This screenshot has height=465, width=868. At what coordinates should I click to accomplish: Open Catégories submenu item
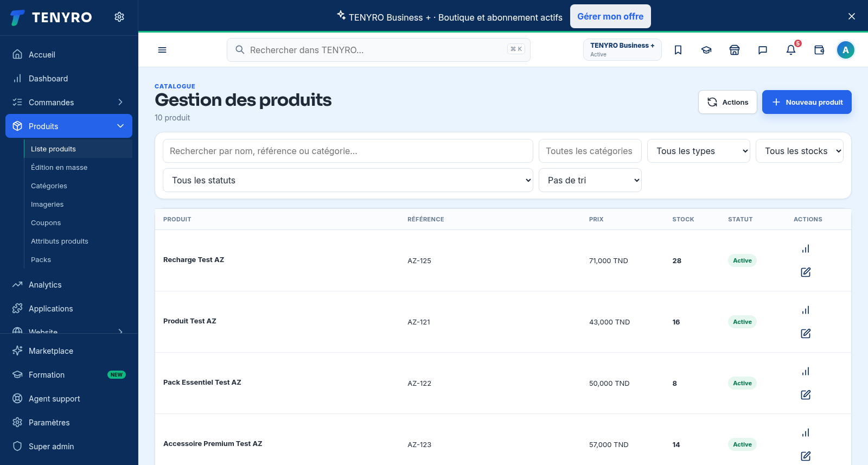coord(78,186)
